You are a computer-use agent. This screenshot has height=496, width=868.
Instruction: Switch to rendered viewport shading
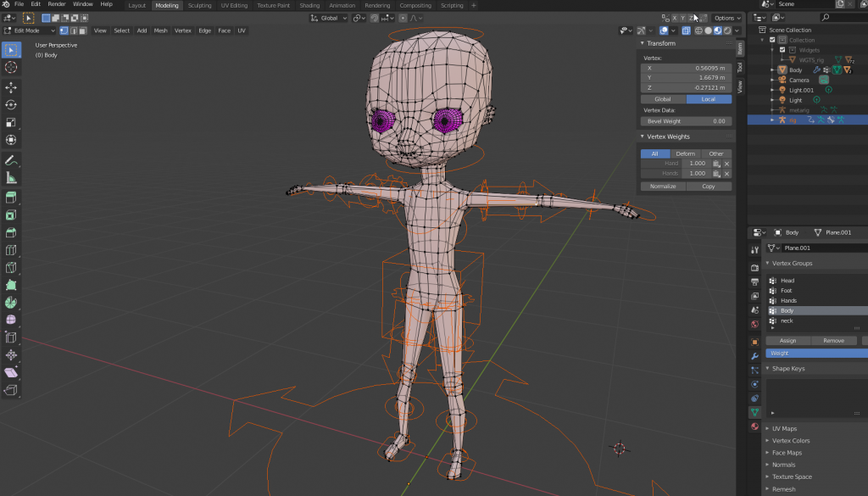[x=726, y=31]
